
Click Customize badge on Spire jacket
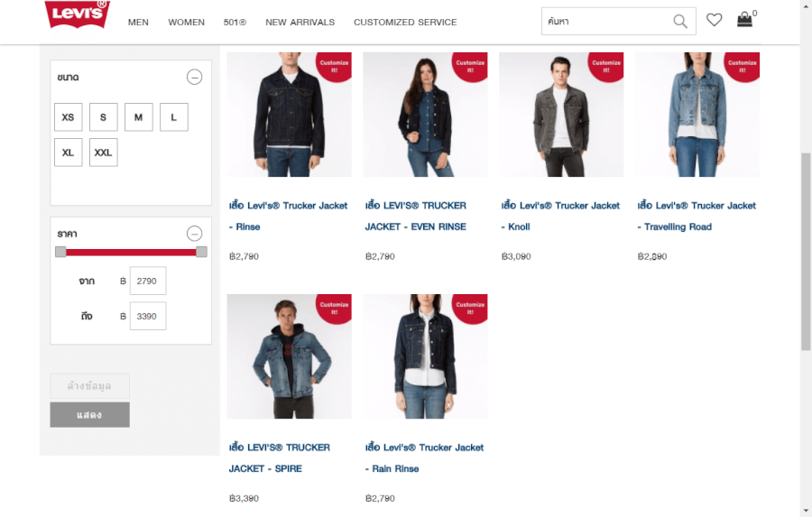(334, 307)
